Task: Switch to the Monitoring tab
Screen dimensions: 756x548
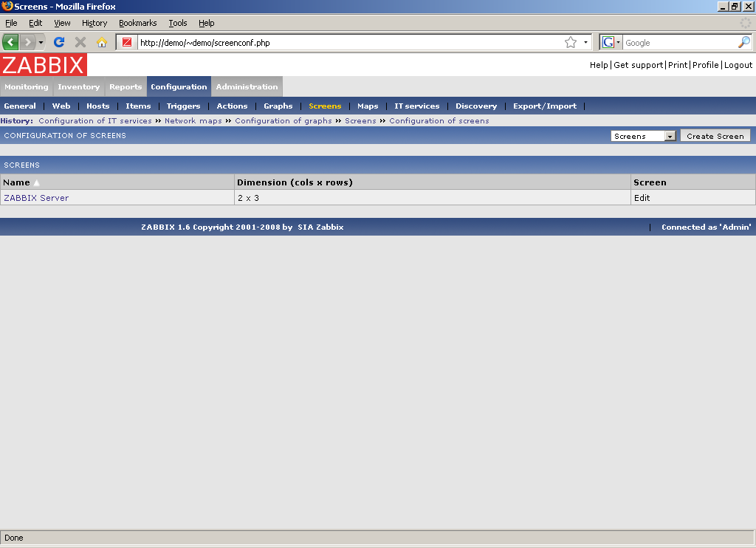Action: [x=27, y=87]
